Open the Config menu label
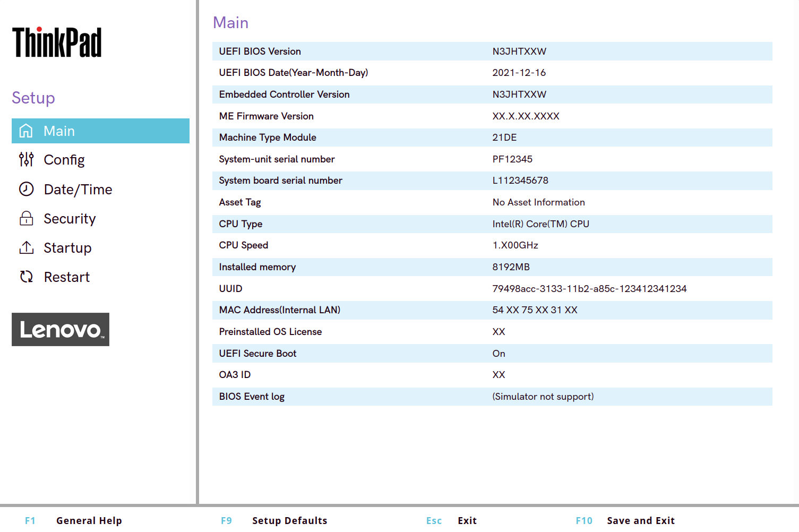 tap(64, 160)
